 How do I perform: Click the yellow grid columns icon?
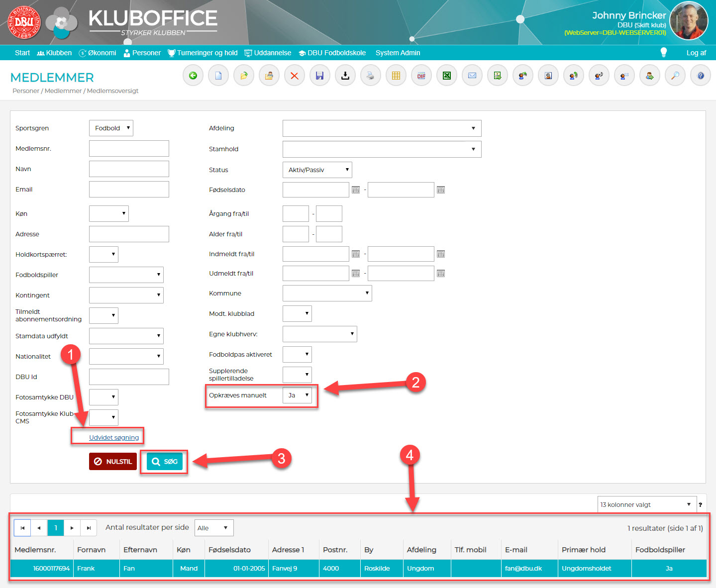click(x=396, y=76)
